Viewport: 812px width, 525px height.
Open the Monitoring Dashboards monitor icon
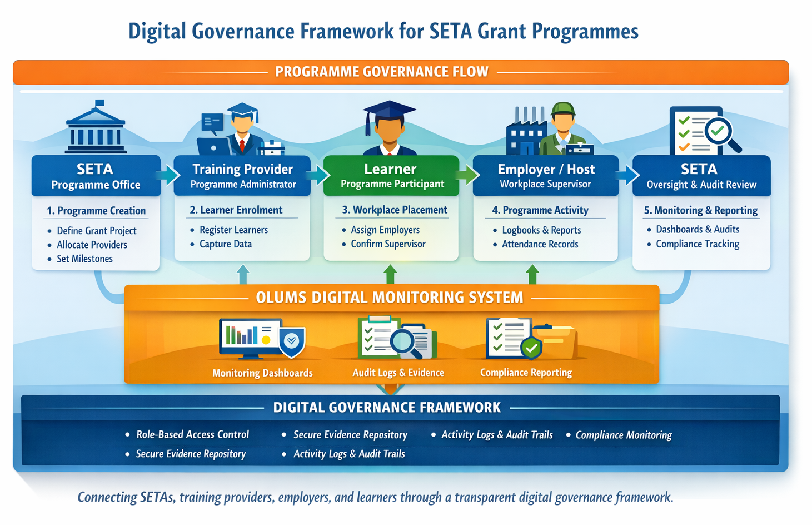point(262,339)
